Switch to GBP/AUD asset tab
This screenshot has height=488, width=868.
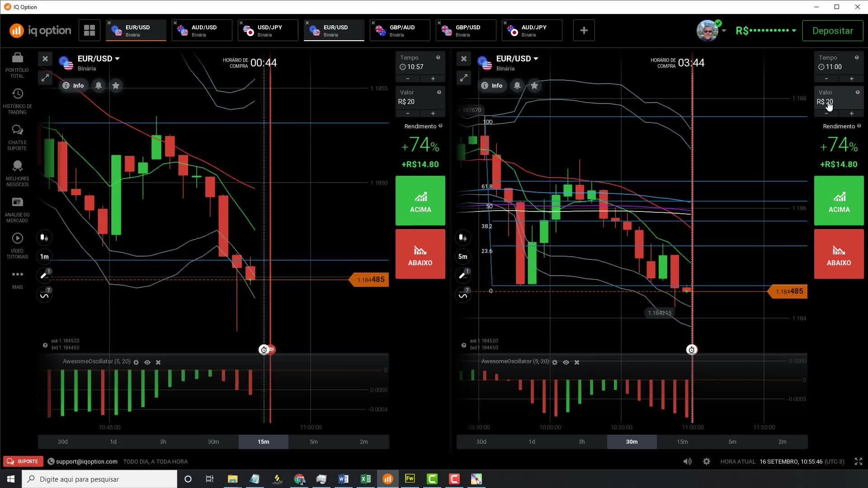pos(400,30)
